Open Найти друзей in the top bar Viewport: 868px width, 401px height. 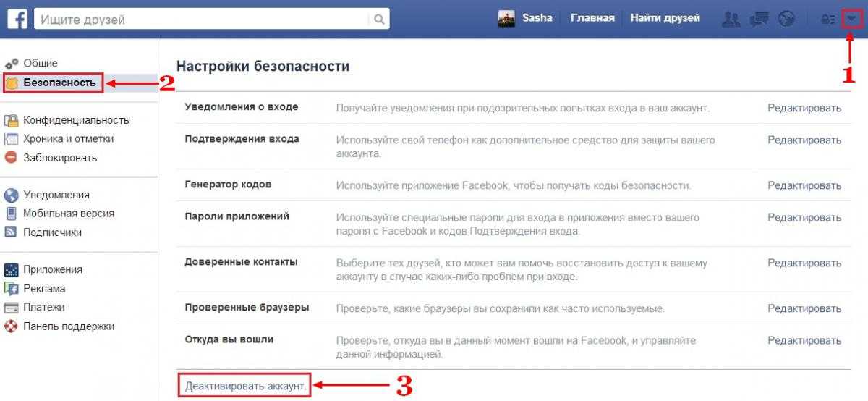[x=665, y=18]
